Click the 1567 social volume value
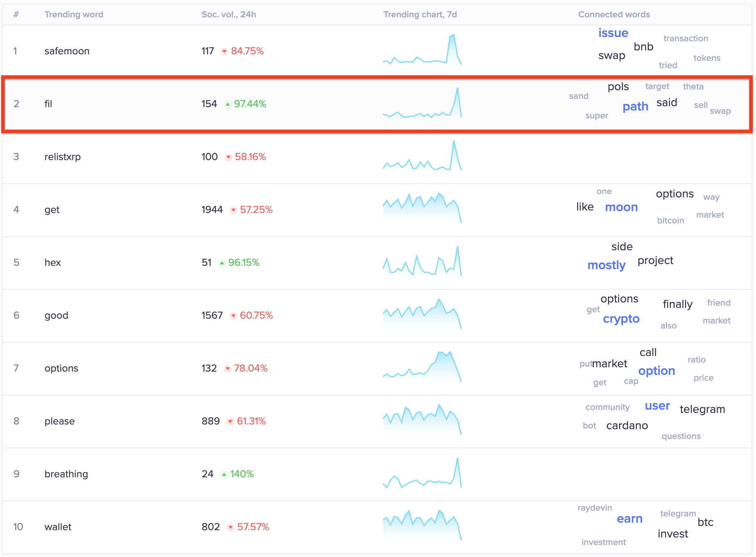 [x=212, y=315]
